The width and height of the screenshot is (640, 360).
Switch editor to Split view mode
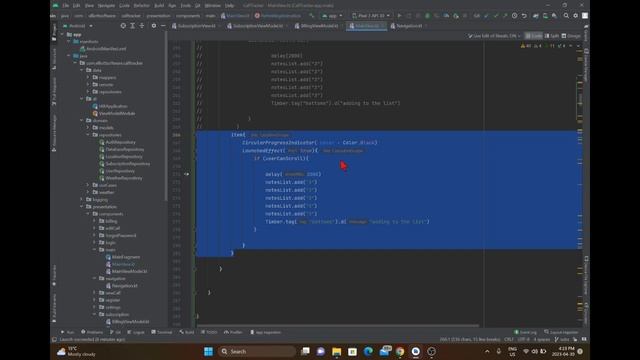click(x=551, y=36)
